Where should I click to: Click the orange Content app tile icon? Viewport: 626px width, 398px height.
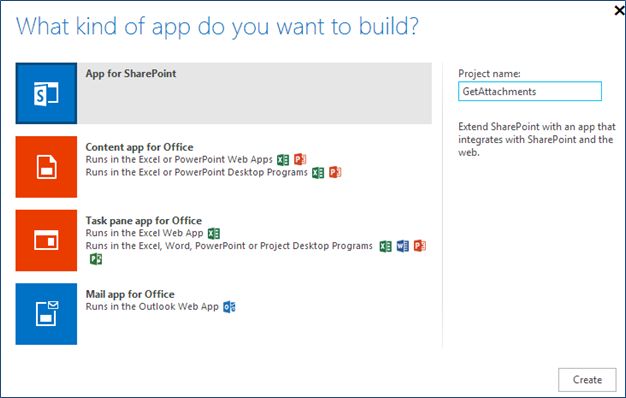[46, 167]
